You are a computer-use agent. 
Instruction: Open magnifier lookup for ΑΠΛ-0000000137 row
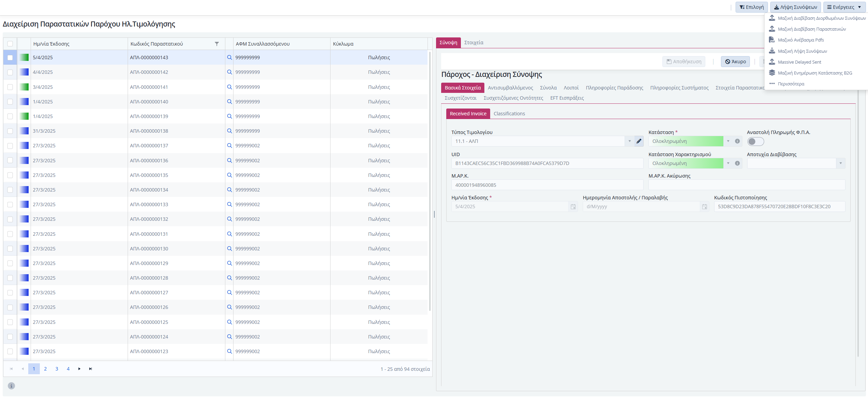229,146
